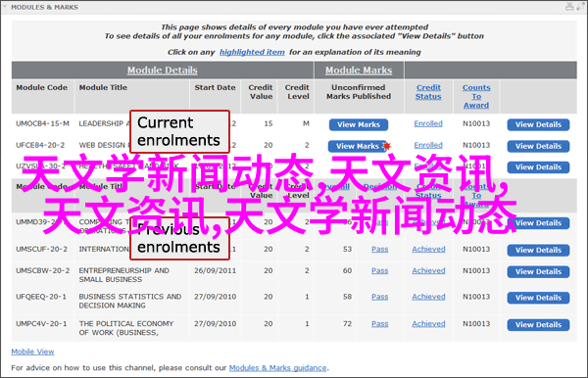Click start date 27/09/2010 for UMPC4V-20-1
The image size is (588, 378).
pos(216,324)
